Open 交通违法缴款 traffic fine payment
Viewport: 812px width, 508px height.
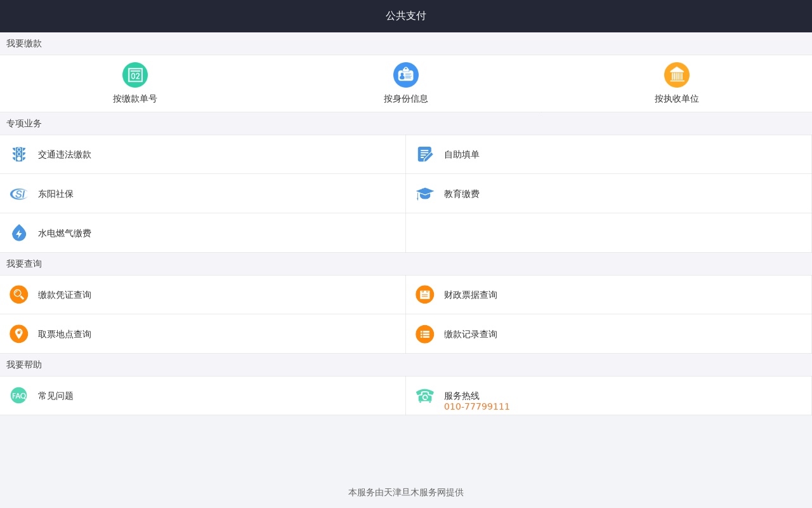[x=65, y=155]
